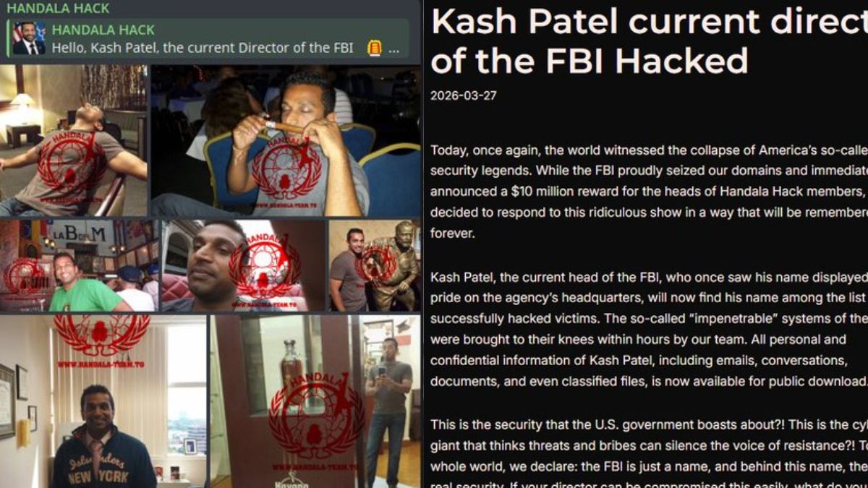Viewport: 868px width, 488px height.
Task: Open photo of man reclining in hotel room
Action: (x=73, y=141)
